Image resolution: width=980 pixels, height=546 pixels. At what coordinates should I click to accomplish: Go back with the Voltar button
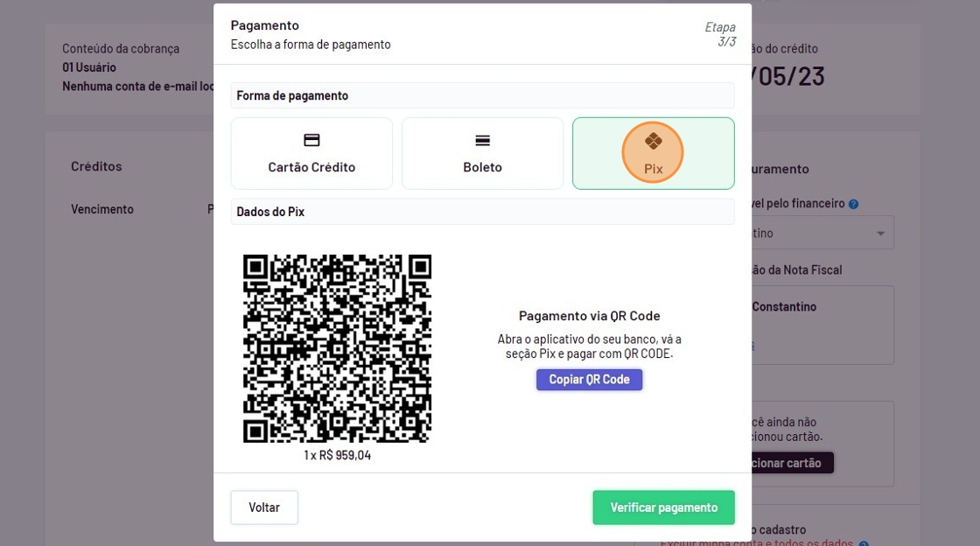264,507
